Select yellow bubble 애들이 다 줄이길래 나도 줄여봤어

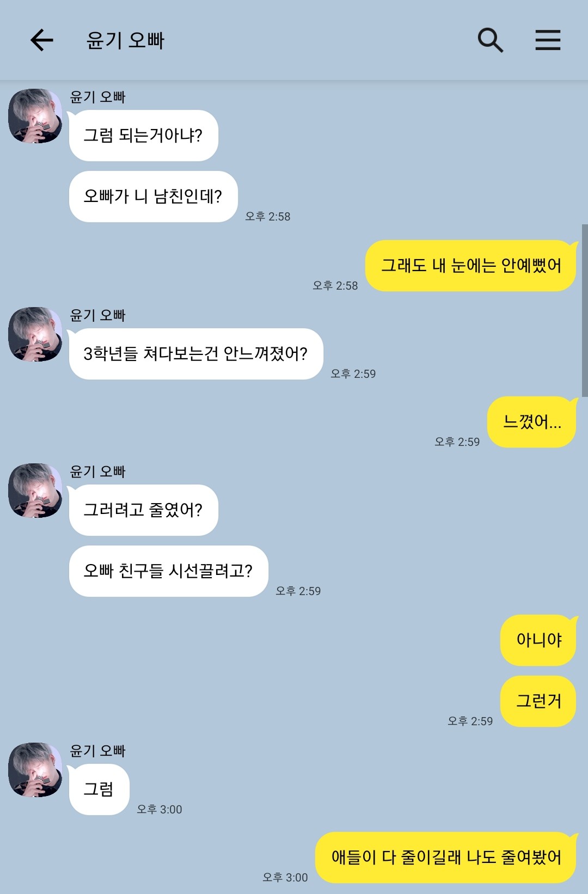[446, 858]
